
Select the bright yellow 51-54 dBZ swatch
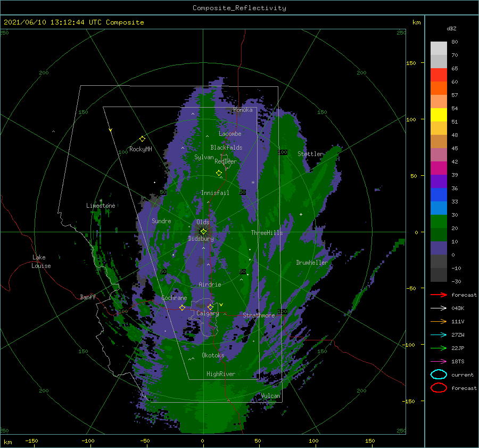pyautogui.click(x=439, y=115)
